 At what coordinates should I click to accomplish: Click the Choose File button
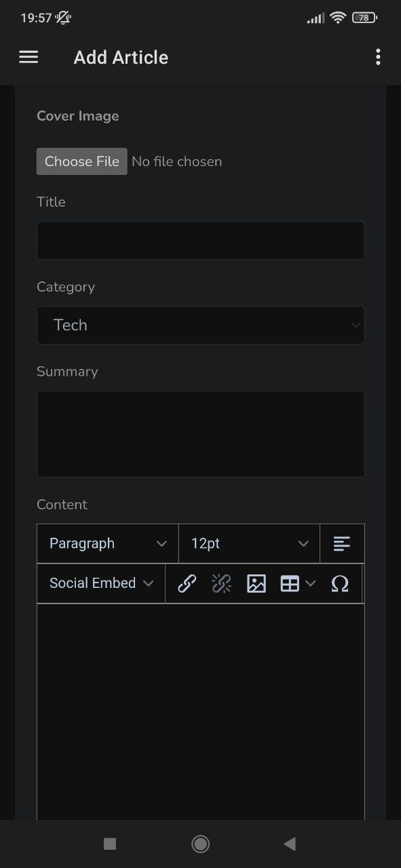(81, 161)
